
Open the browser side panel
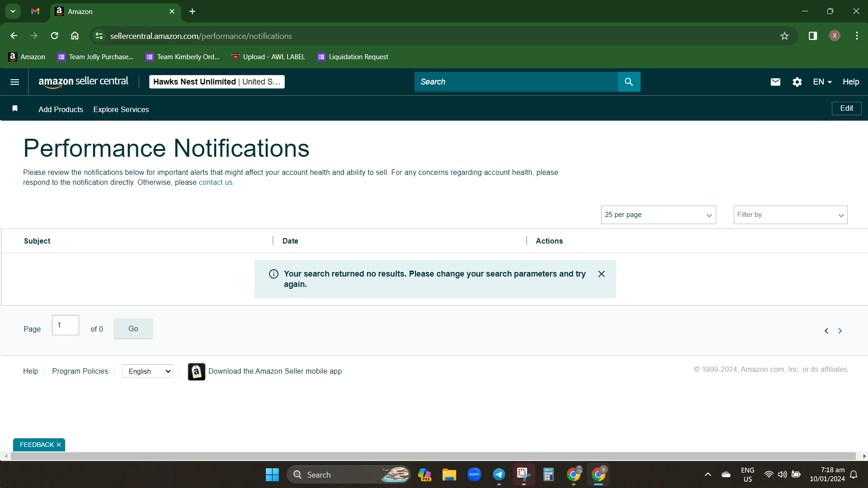click(812, 36)
